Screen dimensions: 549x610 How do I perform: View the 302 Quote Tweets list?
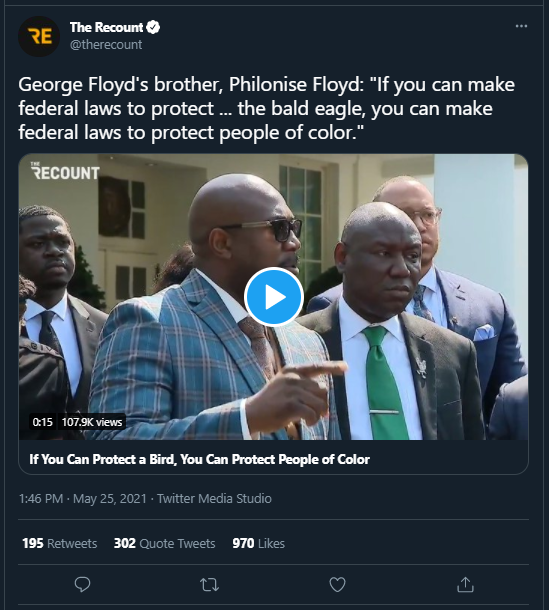coord(164,543)
